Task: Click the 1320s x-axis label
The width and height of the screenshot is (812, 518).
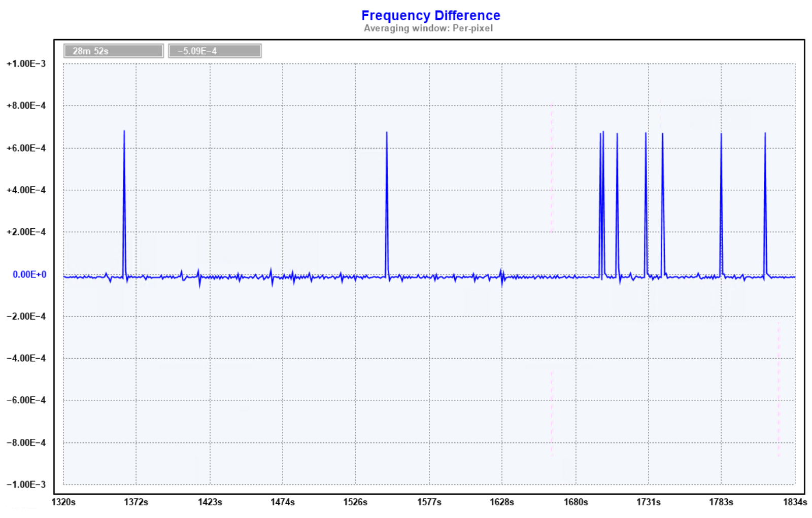Action: [63, 502]
